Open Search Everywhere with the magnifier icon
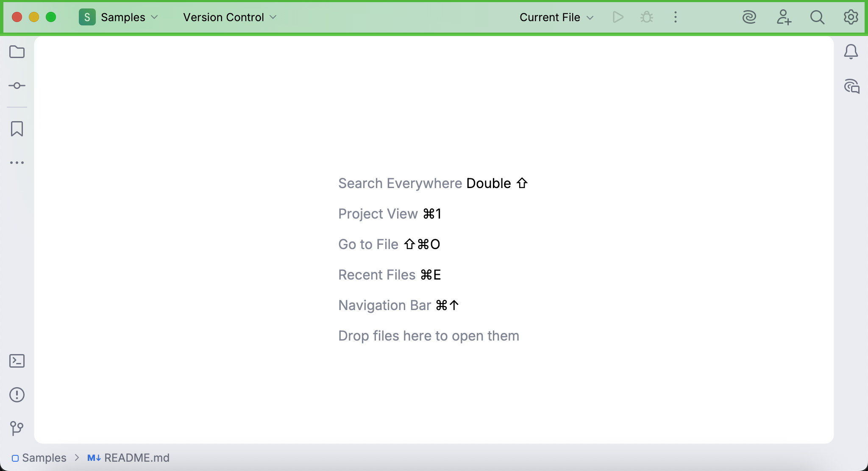Image resolution: width=868 pixels, height=471 pixels. 817,17
